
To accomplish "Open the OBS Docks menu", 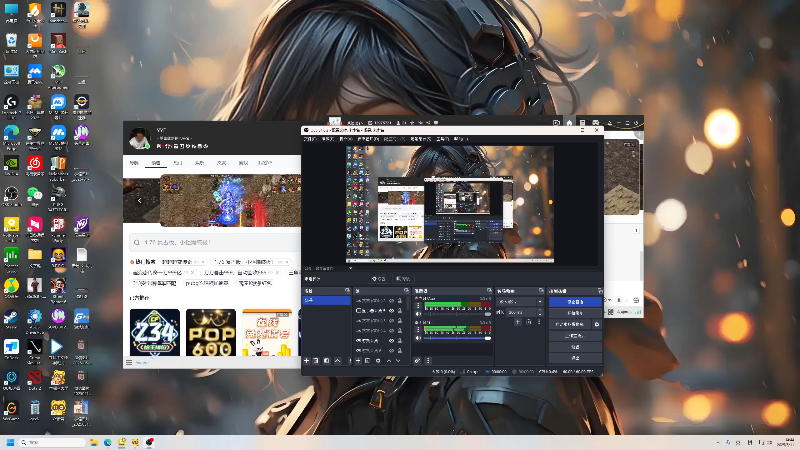I will pyautogui.click(x=368, y=139).
